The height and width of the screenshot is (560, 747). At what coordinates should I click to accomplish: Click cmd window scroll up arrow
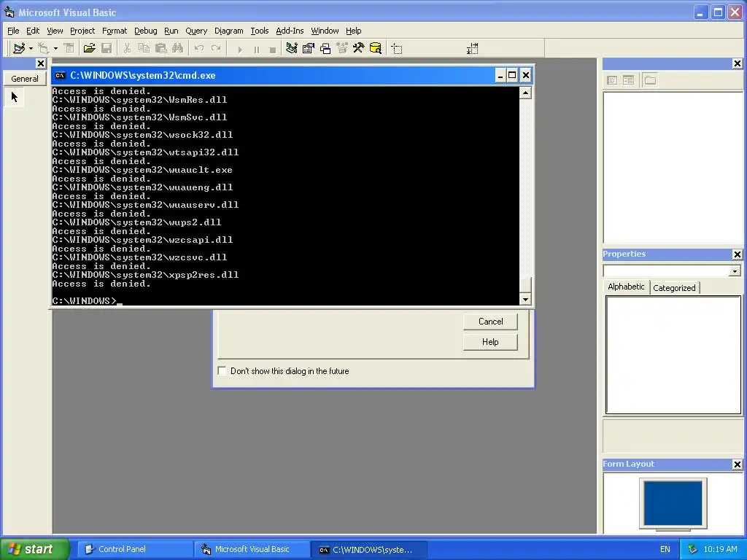click(x=525, y=93)
